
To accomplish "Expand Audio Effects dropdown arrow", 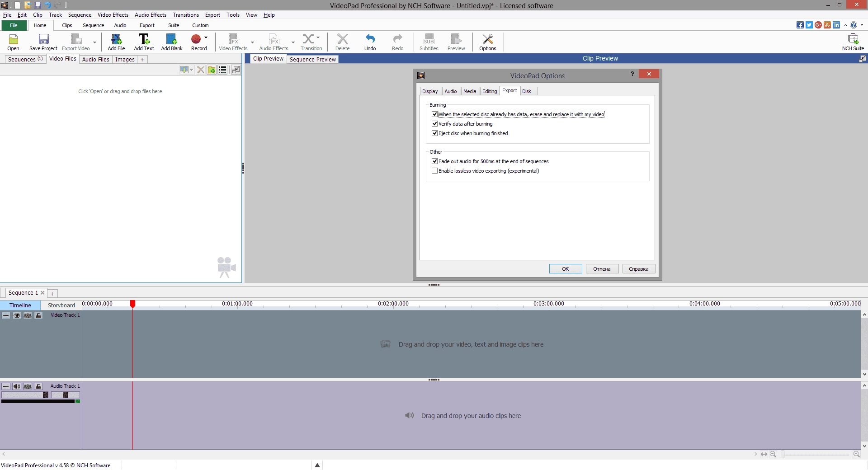I will point(293,42).
